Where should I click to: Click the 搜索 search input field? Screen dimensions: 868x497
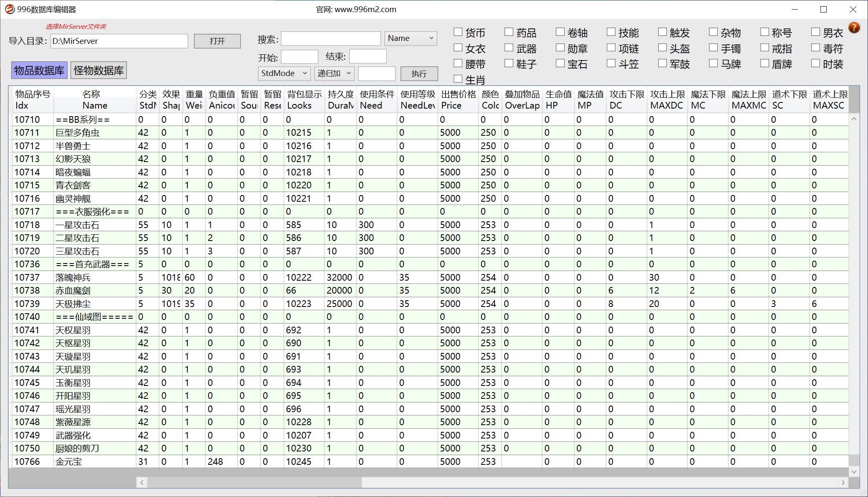pos(331,38)
